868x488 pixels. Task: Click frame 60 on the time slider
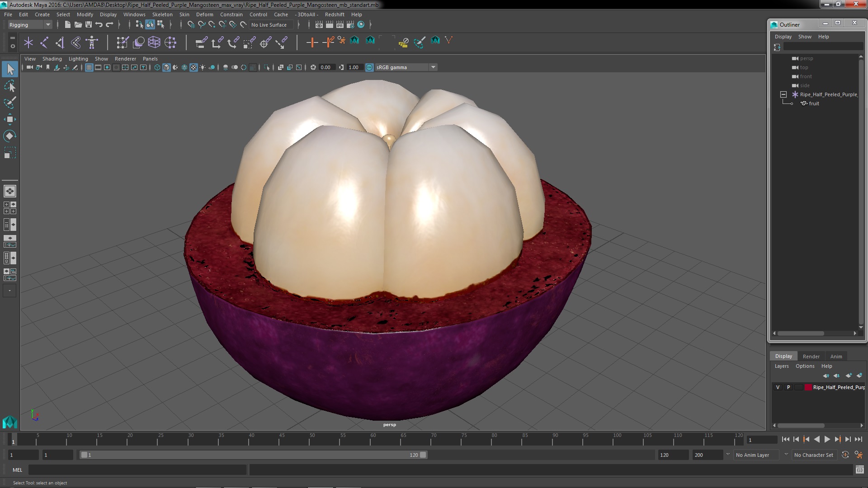click(372, 440)
